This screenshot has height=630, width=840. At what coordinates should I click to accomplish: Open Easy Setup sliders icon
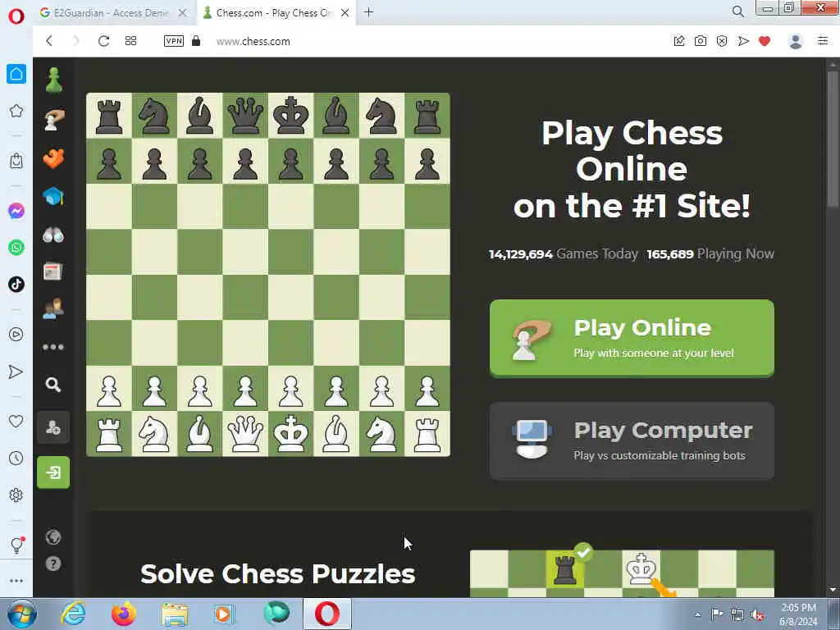[x=823, y=41]
